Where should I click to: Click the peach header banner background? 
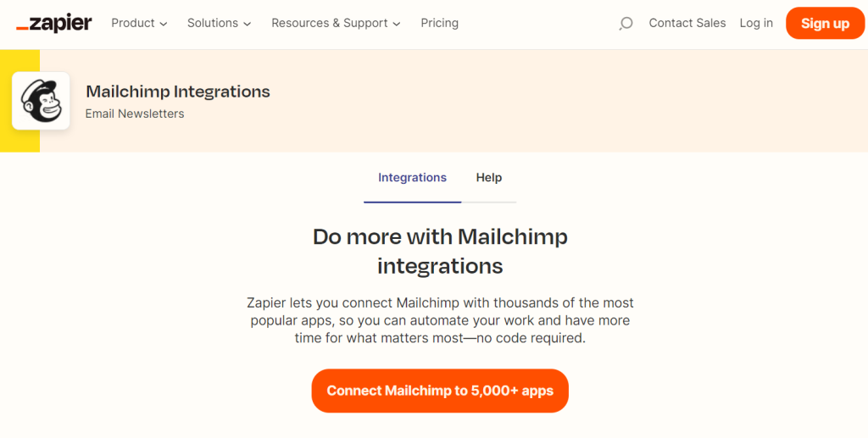pos(551,102)
